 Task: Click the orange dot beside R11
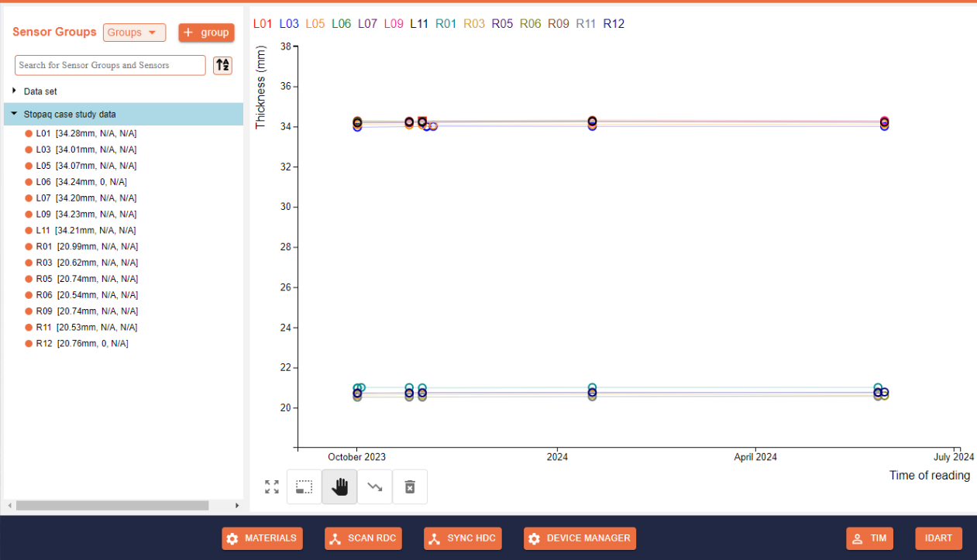pos(29,327)
